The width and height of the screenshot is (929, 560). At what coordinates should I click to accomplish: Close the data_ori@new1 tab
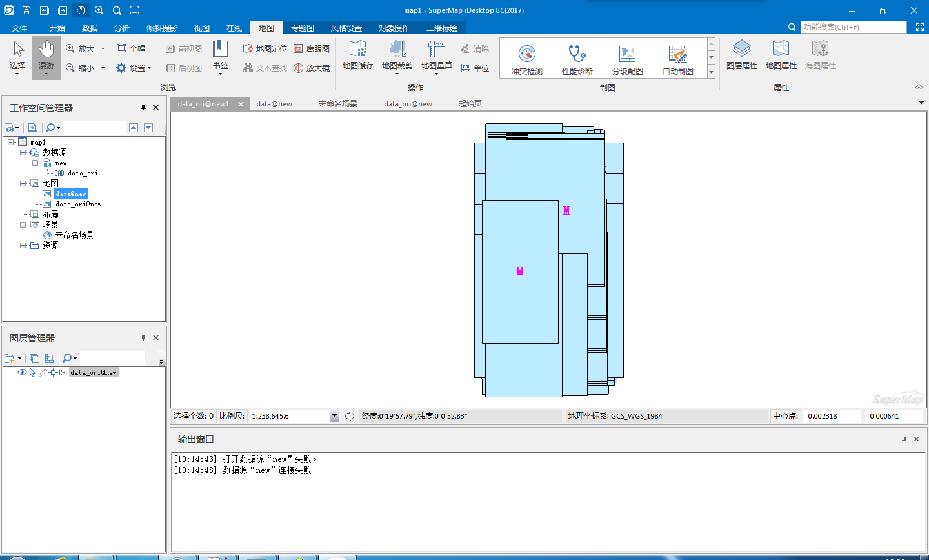click(x=241, y=104)
